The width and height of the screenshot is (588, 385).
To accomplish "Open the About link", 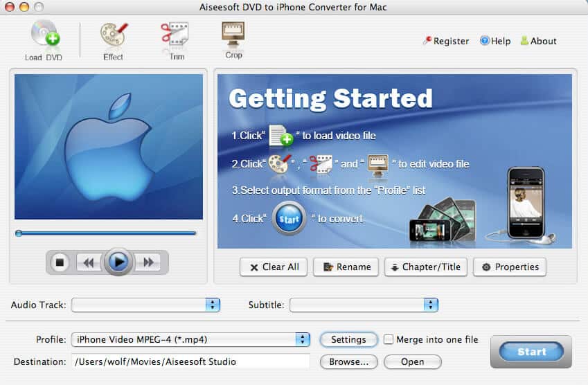I will click(539, 41).
